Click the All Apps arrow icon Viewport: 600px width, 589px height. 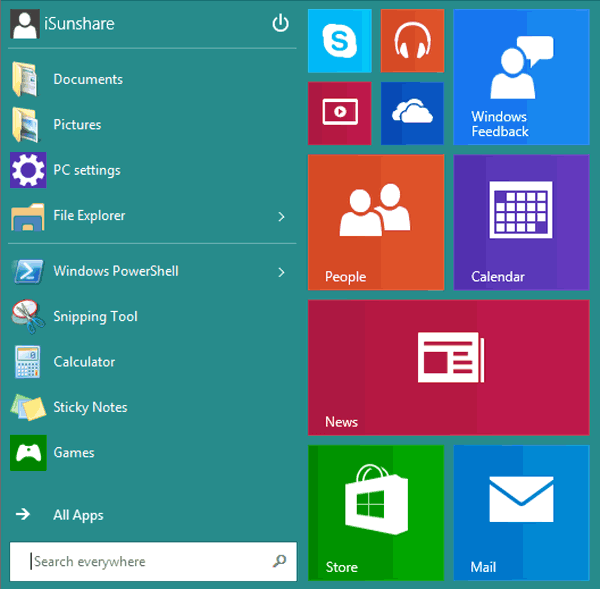coord(23,514)
